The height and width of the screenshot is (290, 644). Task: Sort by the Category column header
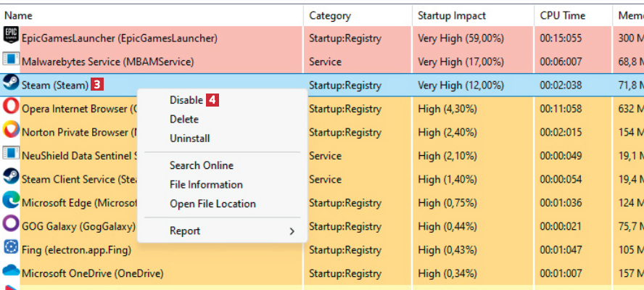click(330, 15)
